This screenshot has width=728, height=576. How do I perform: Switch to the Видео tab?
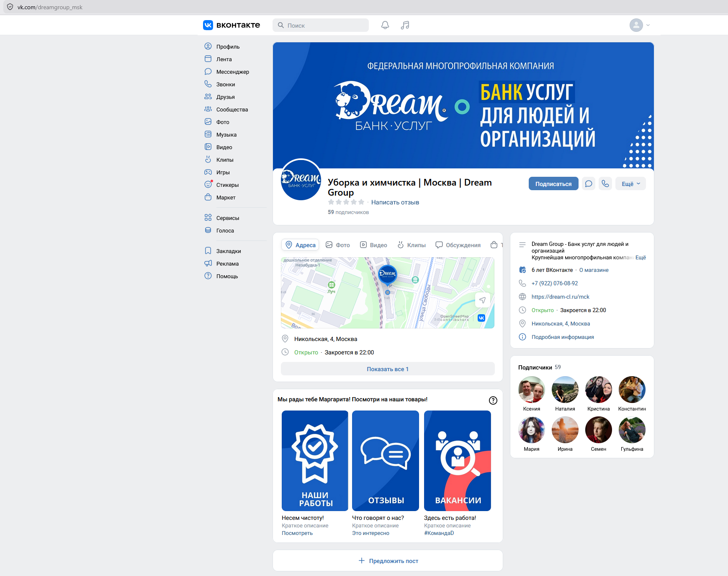373,245
